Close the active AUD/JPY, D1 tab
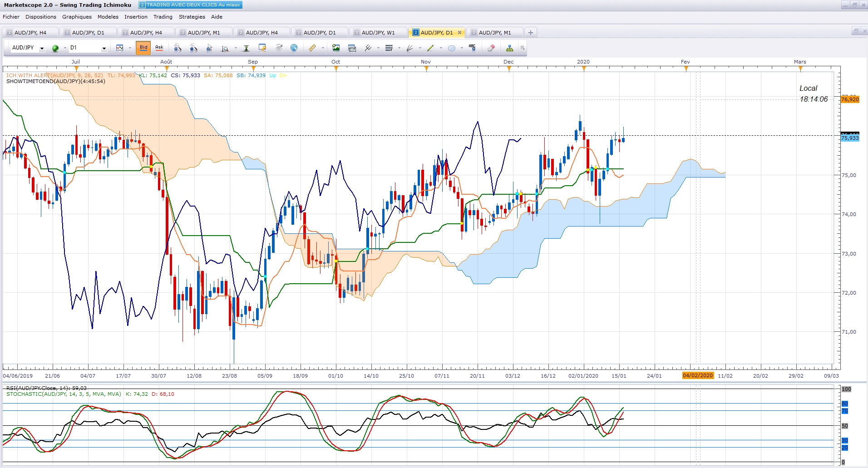868x468 pixels. pyautogui.click(x=459, y=33)
